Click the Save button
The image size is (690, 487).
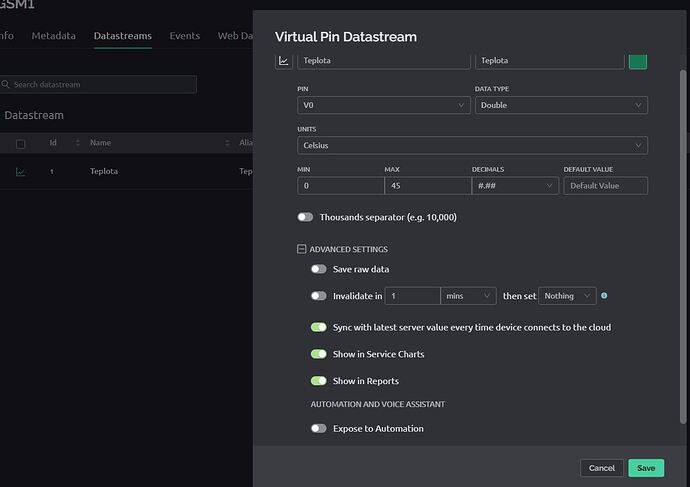coord(646,468)
